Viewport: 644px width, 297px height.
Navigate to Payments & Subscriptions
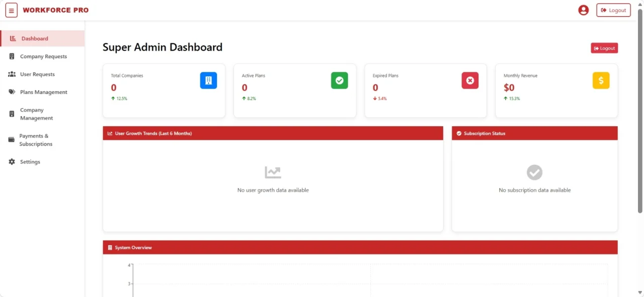[x=43, y=140]
